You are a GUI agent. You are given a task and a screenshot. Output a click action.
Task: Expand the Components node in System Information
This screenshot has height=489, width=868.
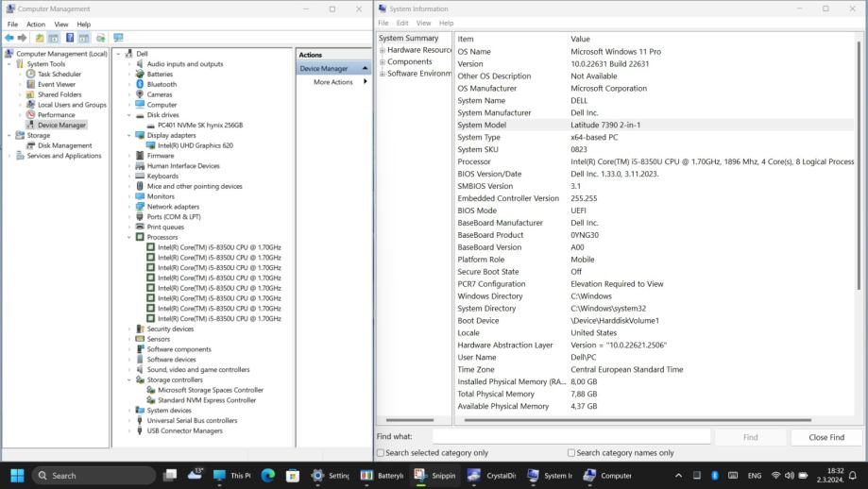tap(382, 62)
